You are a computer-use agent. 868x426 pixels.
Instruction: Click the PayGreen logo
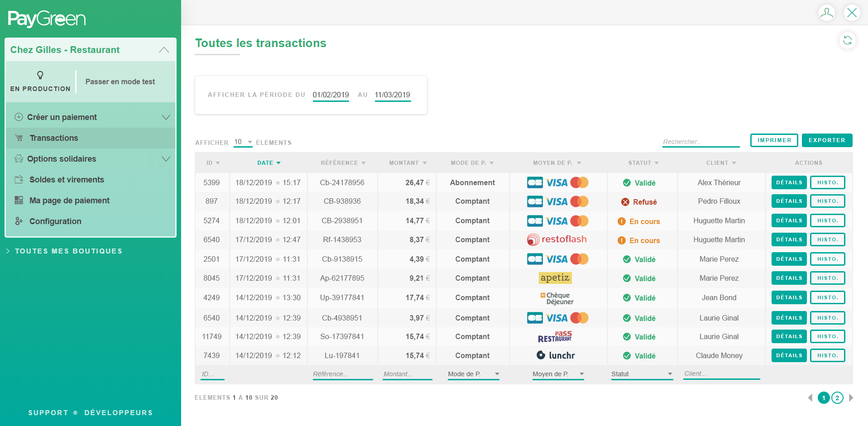(x=47, y=19)
